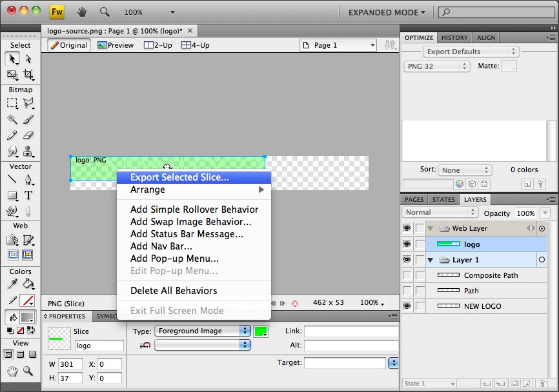This screenshot has width=559, height=392.
Task: Collapse the Layer 1 folder
Action: pos(430,260)
